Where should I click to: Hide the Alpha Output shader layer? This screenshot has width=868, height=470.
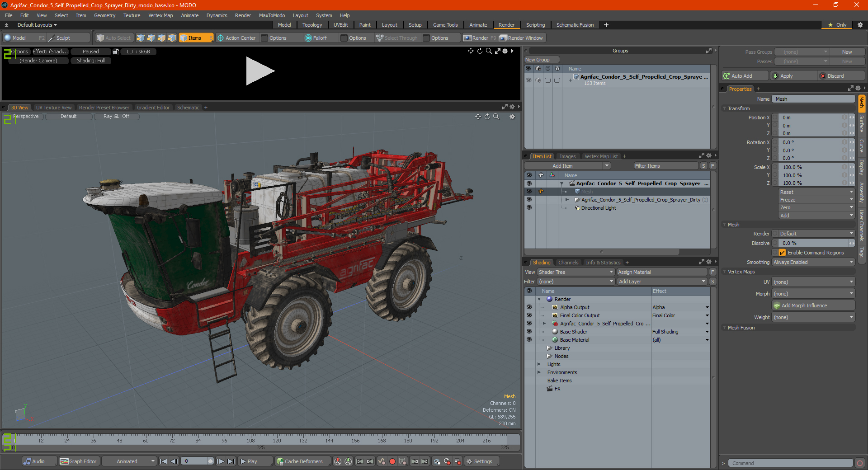pyautogui.click(x=529, y=307)
